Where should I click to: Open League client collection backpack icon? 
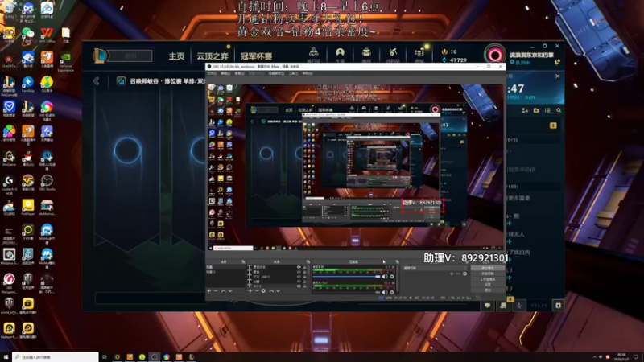(366, 52)
